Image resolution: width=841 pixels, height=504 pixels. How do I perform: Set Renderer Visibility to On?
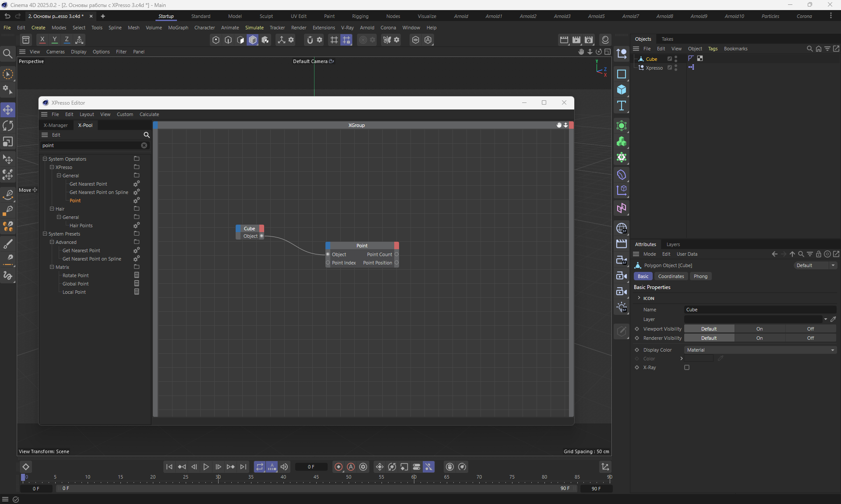click(x=759, y=338)
